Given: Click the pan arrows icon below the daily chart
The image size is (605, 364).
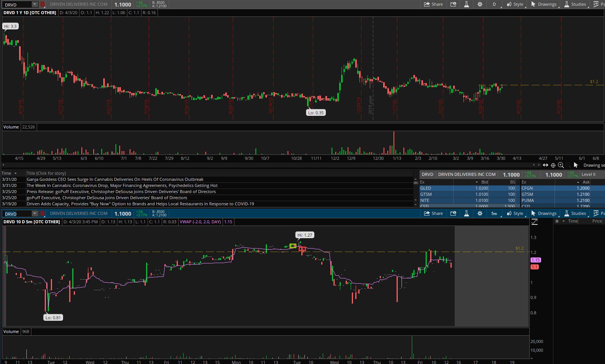Looking at the screenshot, I should pyautogui.click(x=545, y=165).
